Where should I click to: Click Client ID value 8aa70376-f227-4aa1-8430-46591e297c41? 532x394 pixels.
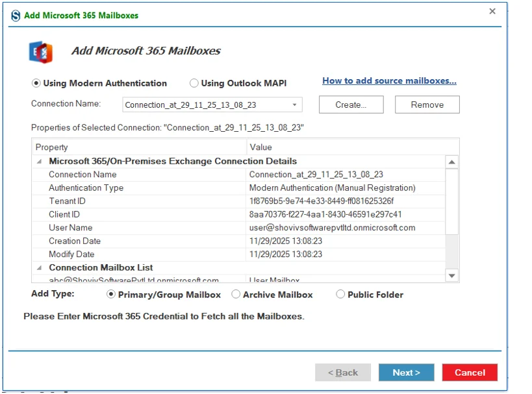point(325,214)
